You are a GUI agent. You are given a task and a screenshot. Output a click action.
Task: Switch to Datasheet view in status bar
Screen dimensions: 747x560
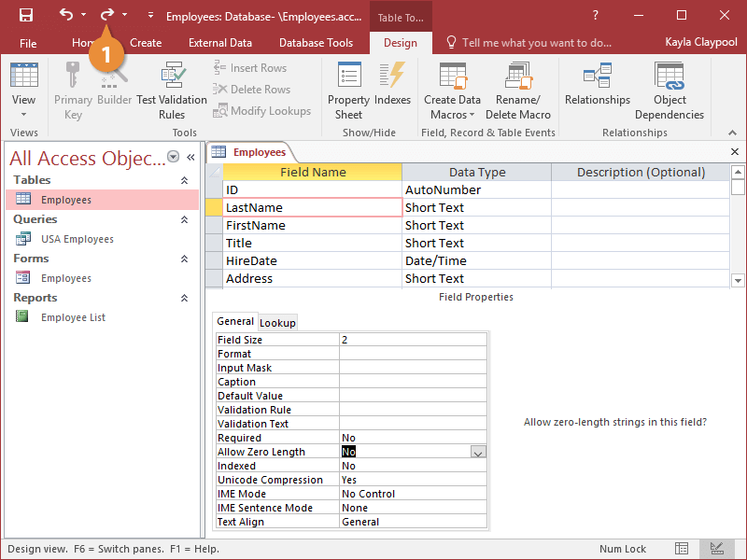(683, 549)
